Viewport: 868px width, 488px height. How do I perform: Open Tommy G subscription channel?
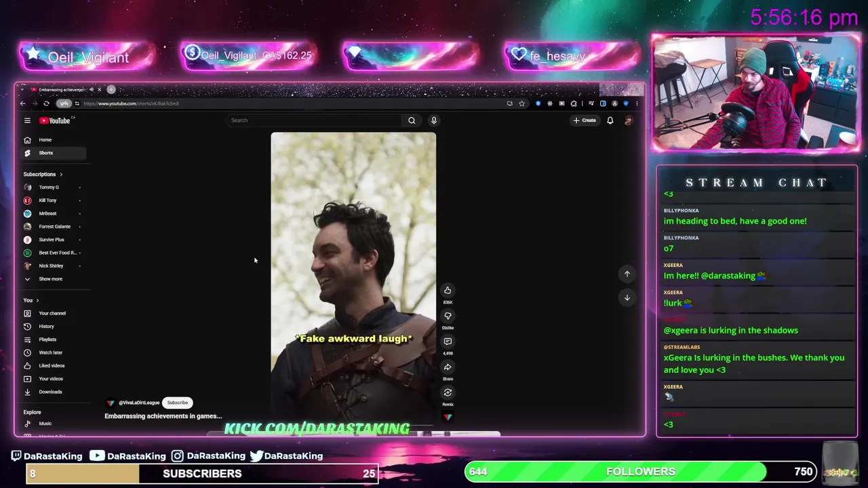[x=53, y=187]
